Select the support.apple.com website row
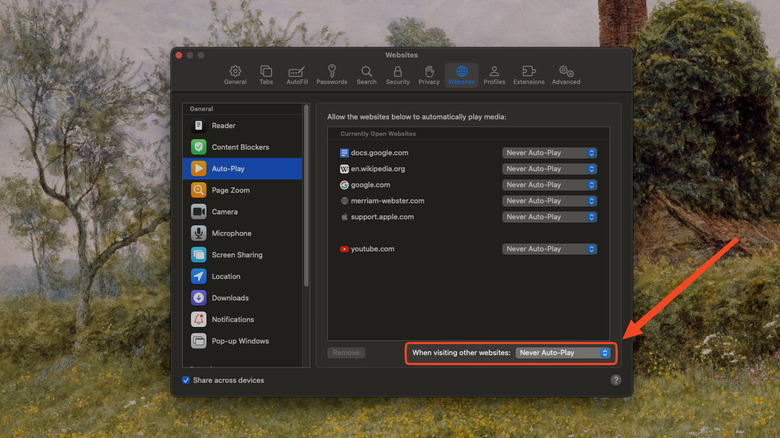The height and width of the screenshot is (438, 780). pos(382,217)
